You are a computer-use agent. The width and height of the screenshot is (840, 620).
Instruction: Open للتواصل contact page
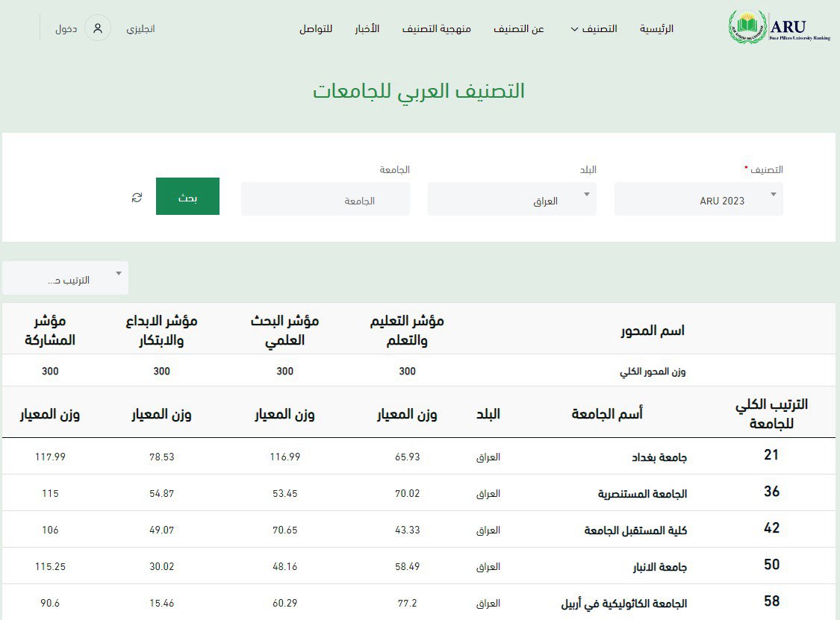pyautogui.click(x=316, y=29)
